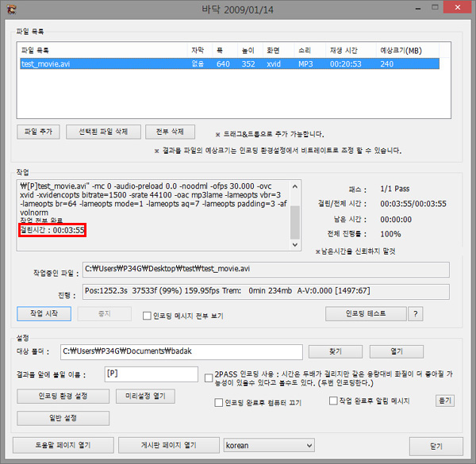Click the 대상 폴더 path input field
Image resolution: width=476 pixels, height=464 pixels.
pyautogui.click(x=182, y=351)
